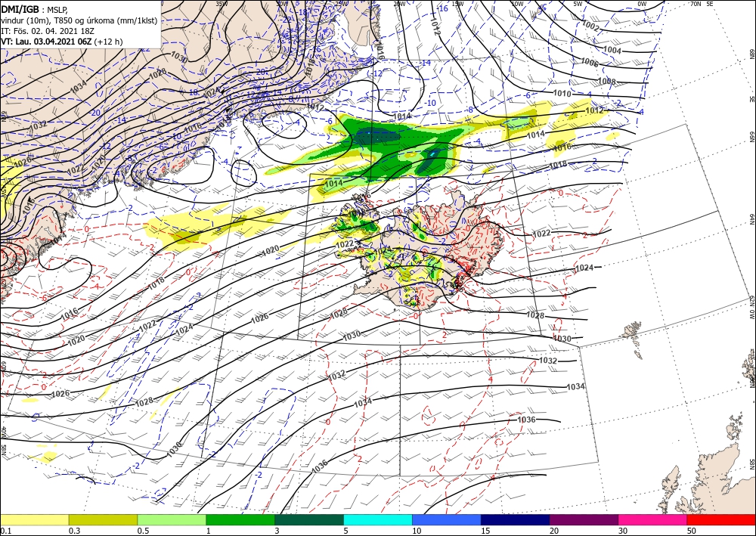Viewport: 756px width, 536px height.
Task: Click the 0.1–0.3 yellow legend swatch
Action: point(34,519)
